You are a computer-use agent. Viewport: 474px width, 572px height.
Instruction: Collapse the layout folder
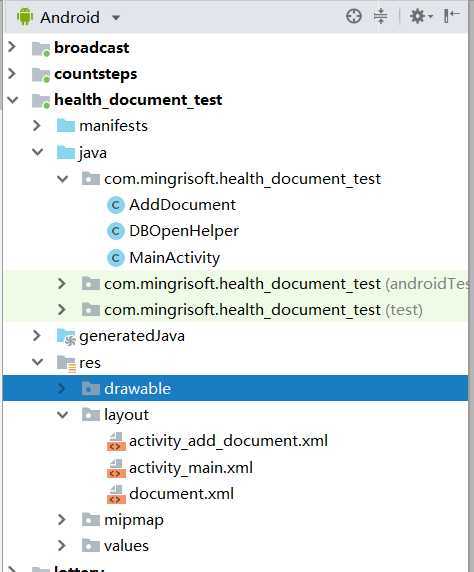[x=63, y=415]
